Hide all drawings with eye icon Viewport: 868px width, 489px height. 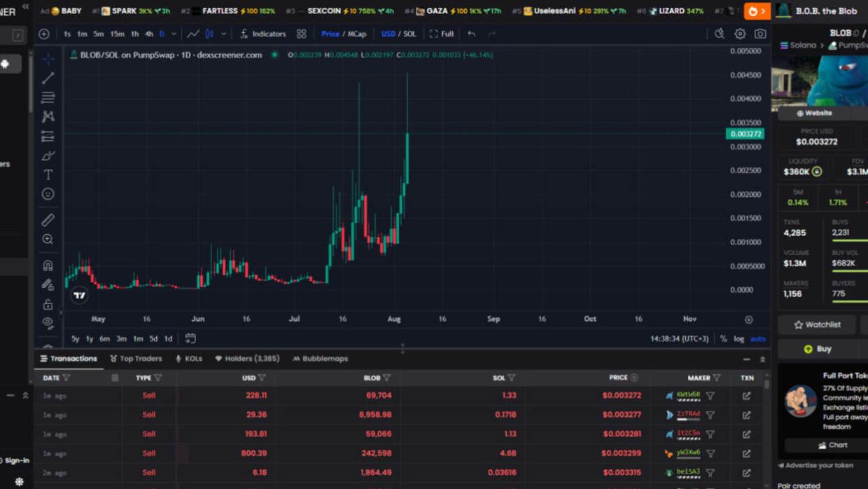click(x=48, y=323)
